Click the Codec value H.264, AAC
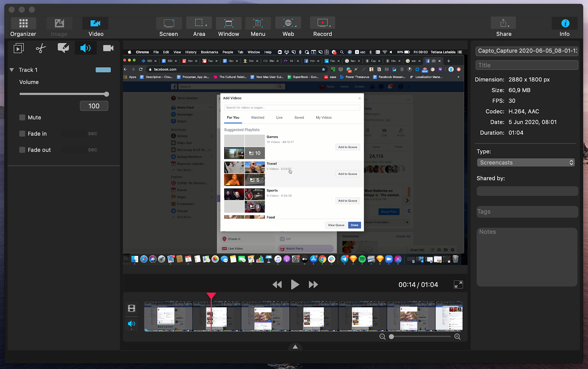Image resolution: width=588 pixels, height=369 pixels. click(x=524, y=111)
